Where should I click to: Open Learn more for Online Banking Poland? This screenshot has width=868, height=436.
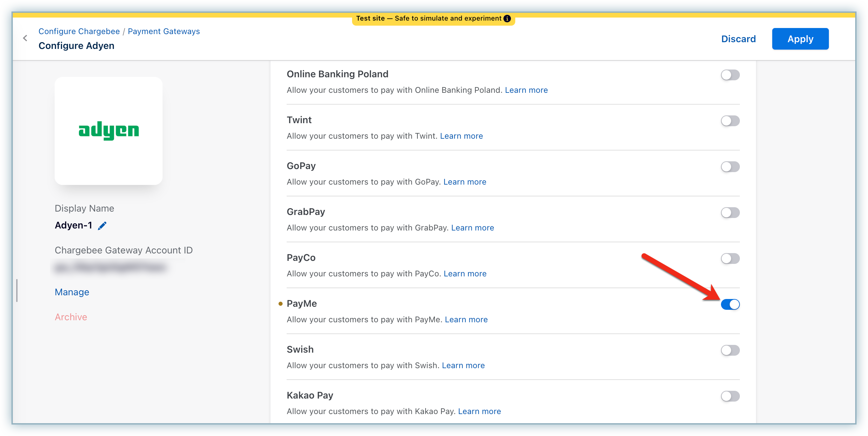coord(526,90)
